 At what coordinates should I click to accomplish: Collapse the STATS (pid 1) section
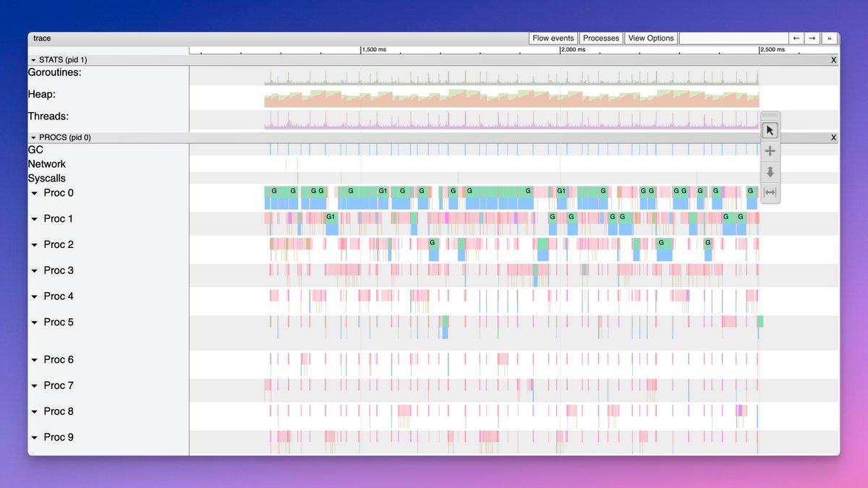(x=32, y=60)
